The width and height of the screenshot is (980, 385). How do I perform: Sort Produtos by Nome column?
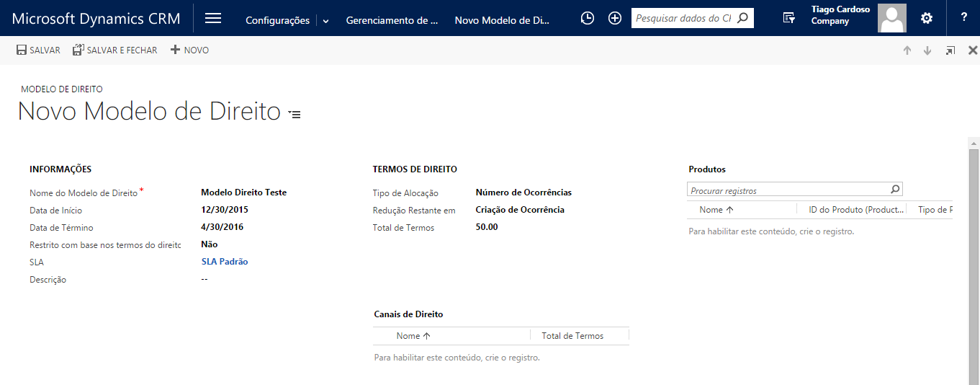pyautogui.click(x=716, y=210)
